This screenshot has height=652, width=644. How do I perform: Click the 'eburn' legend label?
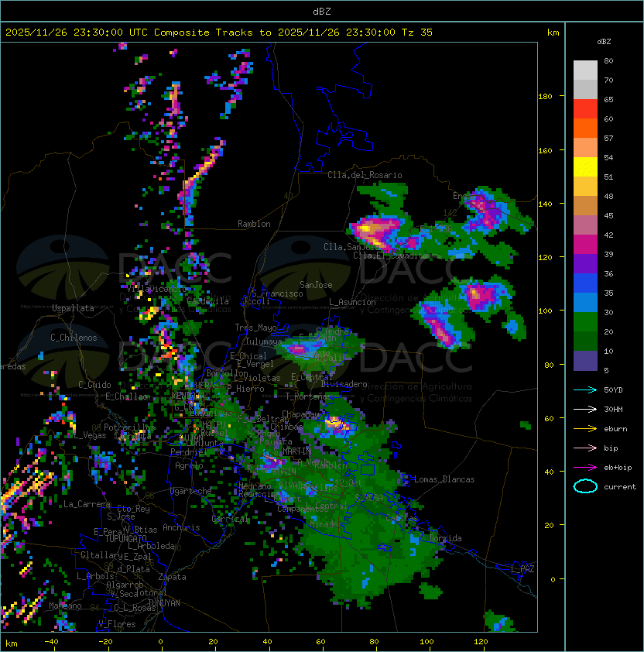coord(615,429)
